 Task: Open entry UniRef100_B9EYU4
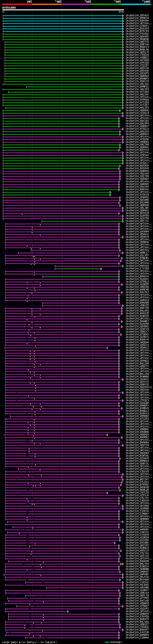pos(137,45)
